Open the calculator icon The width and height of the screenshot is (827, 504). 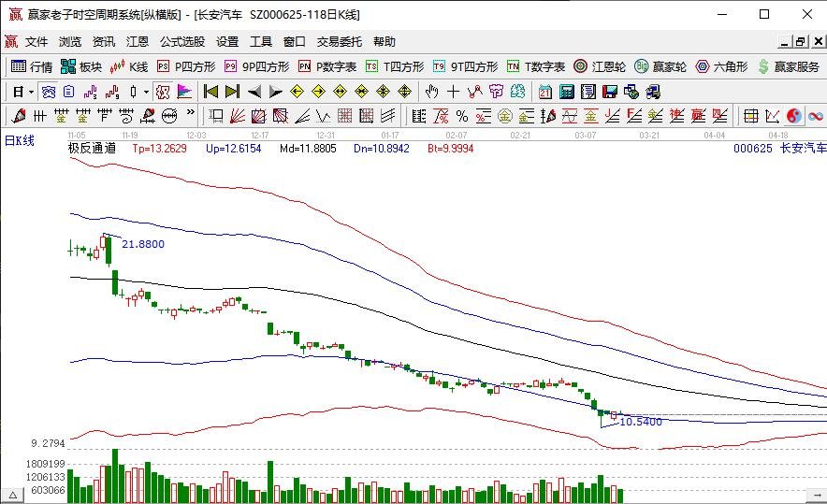tap(567, 93)
